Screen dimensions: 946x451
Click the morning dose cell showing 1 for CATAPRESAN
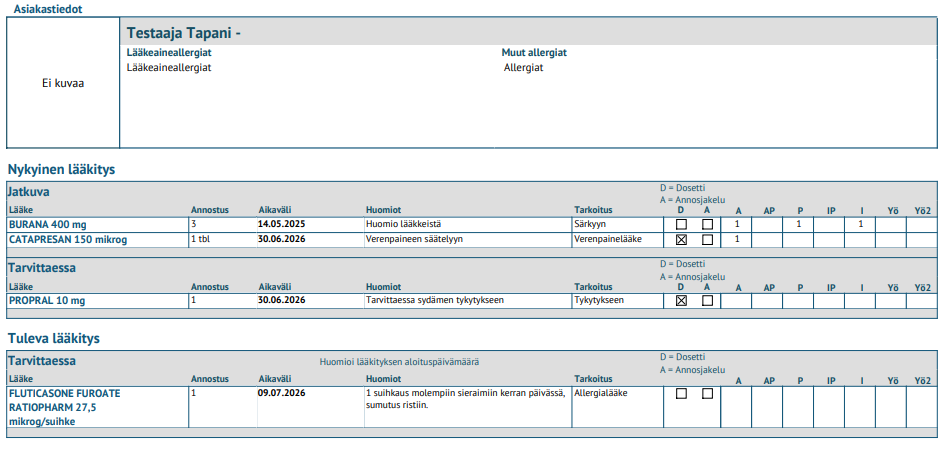(x=737, y=239)
